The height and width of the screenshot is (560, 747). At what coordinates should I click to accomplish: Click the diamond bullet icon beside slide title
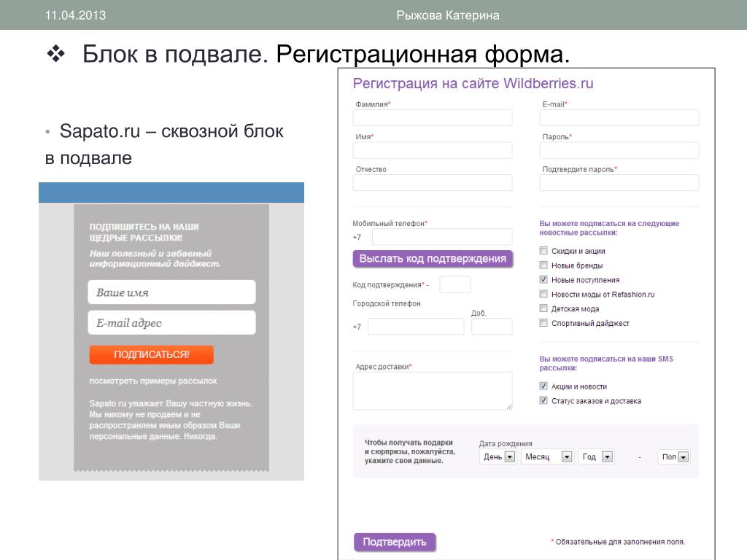tap(55, 54)
